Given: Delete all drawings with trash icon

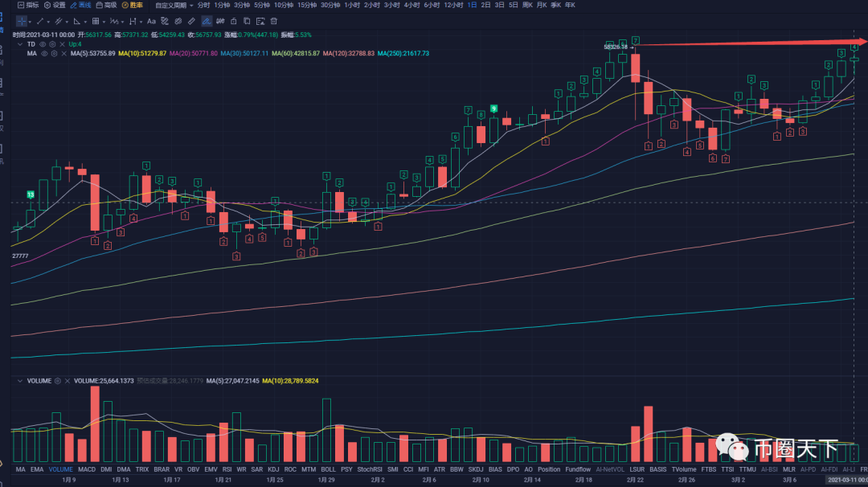Looking at the screenshot, I should [x=274, y=21].
